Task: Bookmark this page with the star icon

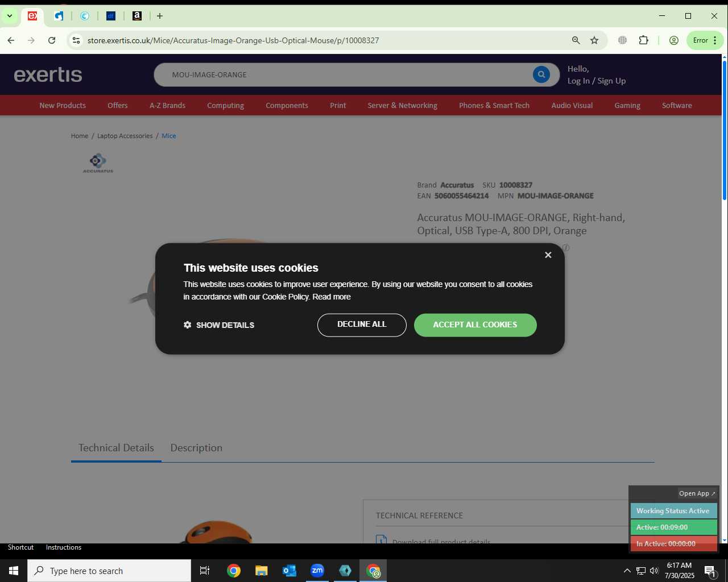Action: pyautogui.click(x=594, y=40)
